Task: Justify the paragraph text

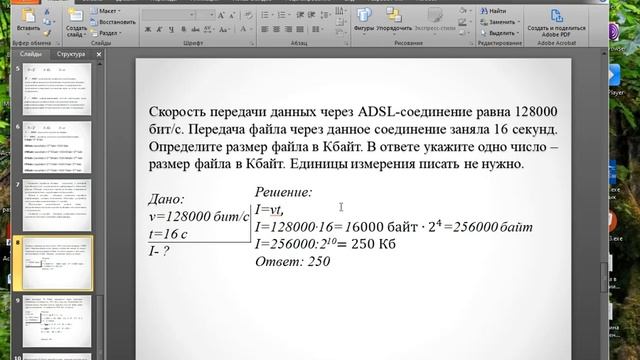Action: [300, 29]
